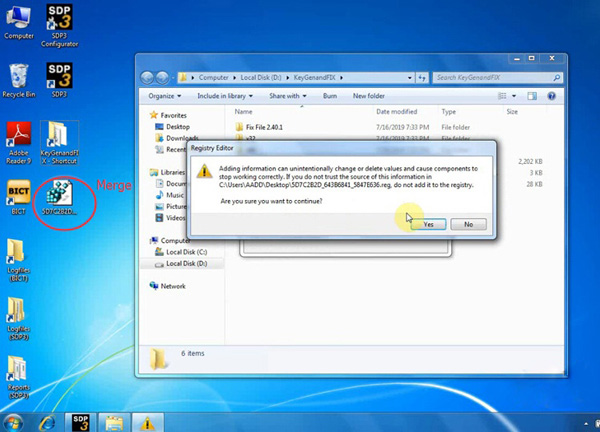Open view options dropdown arrow
Image resolution: width=600 pixels, height=432 pixels.
point(514,96)
